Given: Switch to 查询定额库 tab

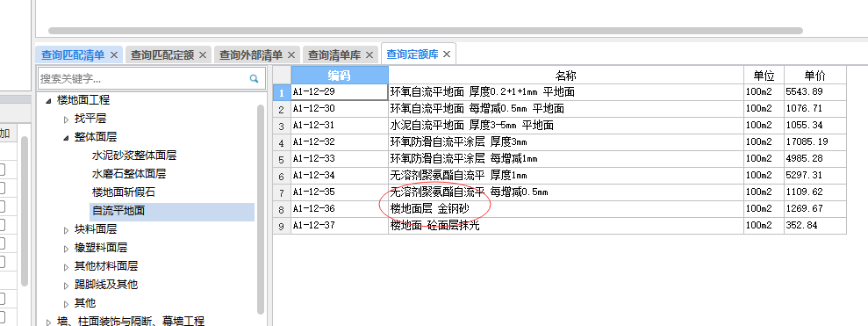Looking at the screenshot, I should 412,54.
